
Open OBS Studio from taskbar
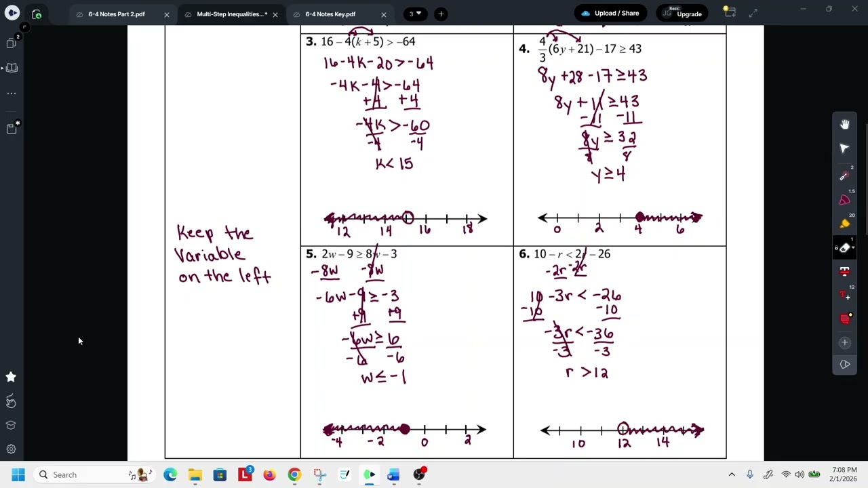point(419,474)
